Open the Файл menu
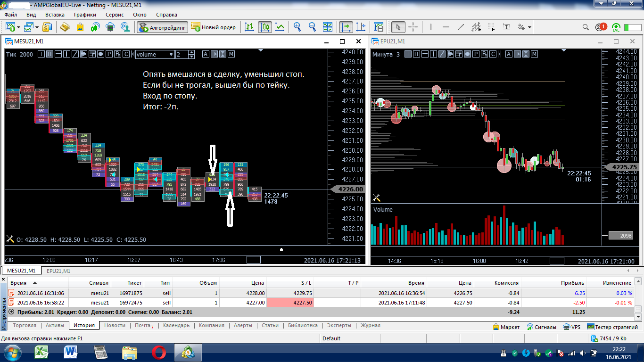The height and width of the screenshot is (362, 644). (x=10, y=15)
